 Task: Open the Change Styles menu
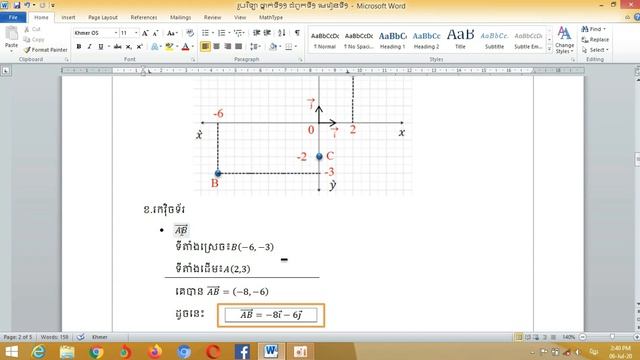pyautogui.click(x=564, y=40)
